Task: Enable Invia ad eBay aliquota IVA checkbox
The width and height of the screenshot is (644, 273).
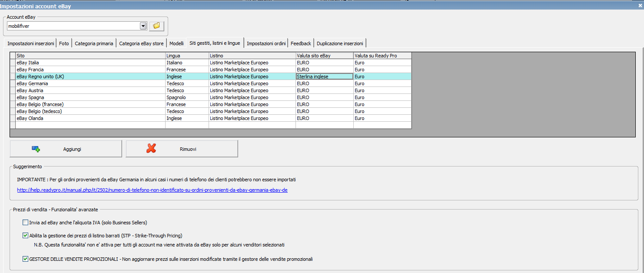Action: tap(26, 223)
